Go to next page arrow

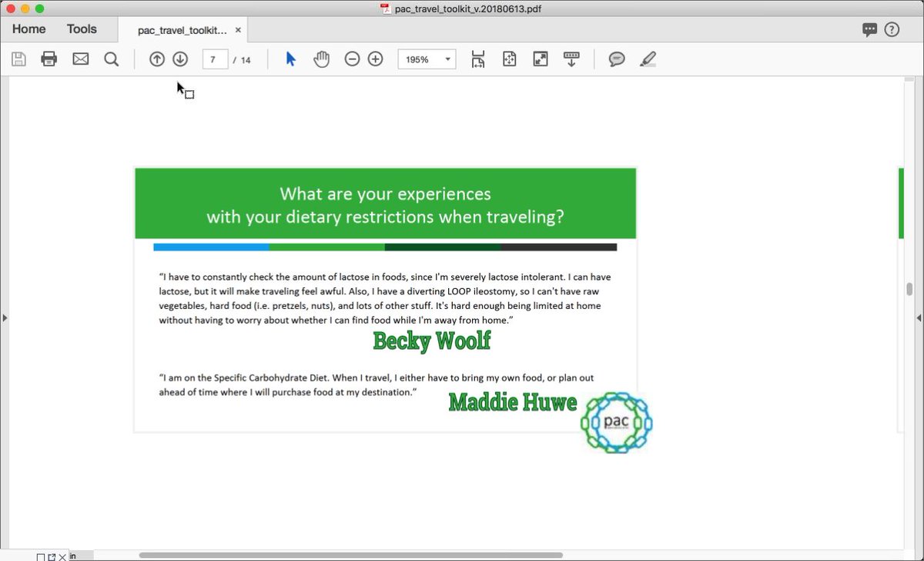click(180, 59)
